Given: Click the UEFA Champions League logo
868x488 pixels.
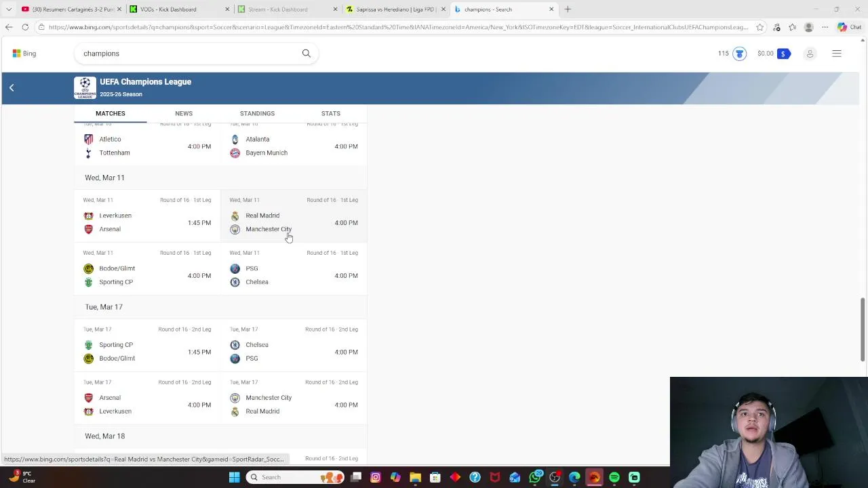Looking at the screenshot, I should pos(85,88).
